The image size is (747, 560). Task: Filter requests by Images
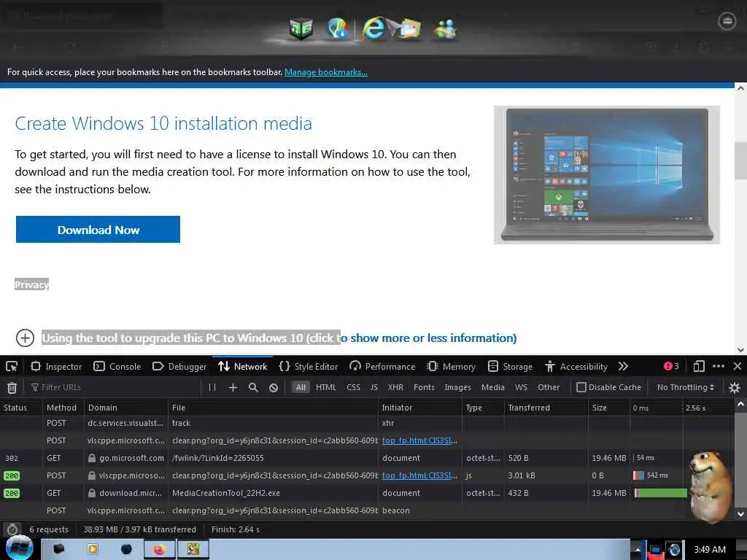click(x=457, y=387)
